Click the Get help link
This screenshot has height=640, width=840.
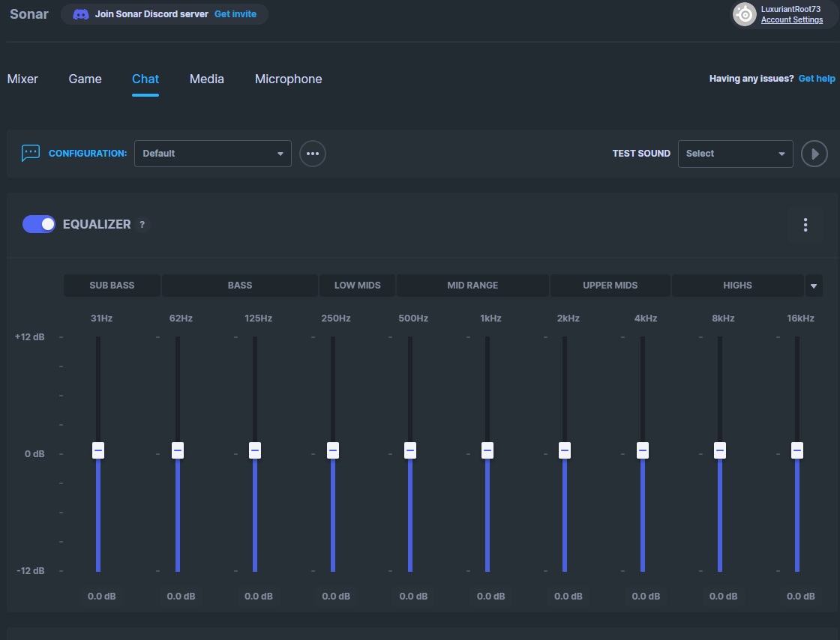[x=817, y=79]
